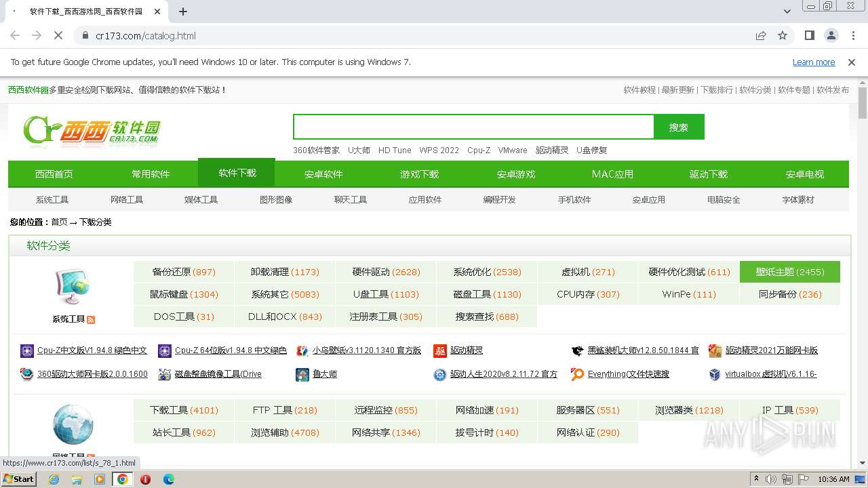Select the 电脑安全 sub-menu item
The width and height of the screenshot is (868, 488).
pyautogui.click(x=724, y=200)
